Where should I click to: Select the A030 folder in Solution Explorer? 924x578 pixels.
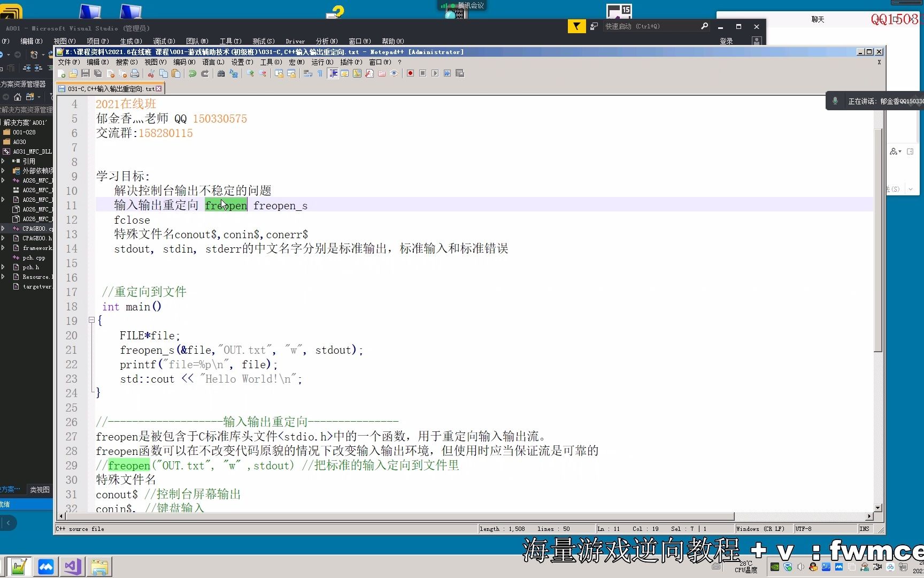click(19, 142)
